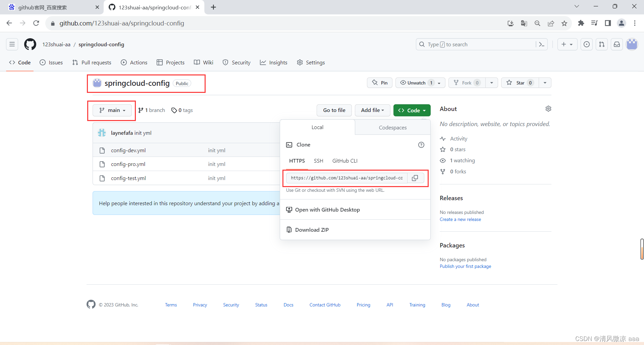Bookmark this page with the Chrome star icon
This screenshot has width=644, height=345.
(564, 23)
